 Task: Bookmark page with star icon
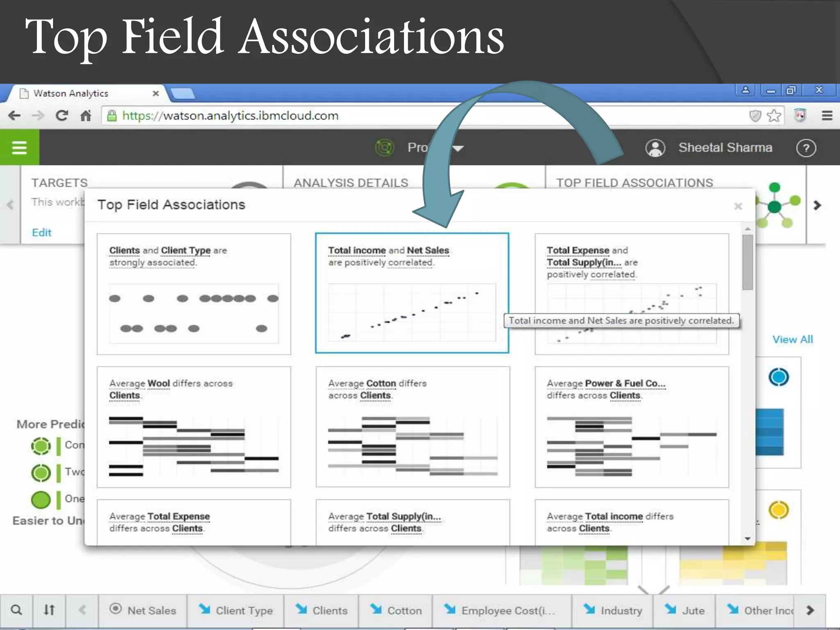click(774, 116)
